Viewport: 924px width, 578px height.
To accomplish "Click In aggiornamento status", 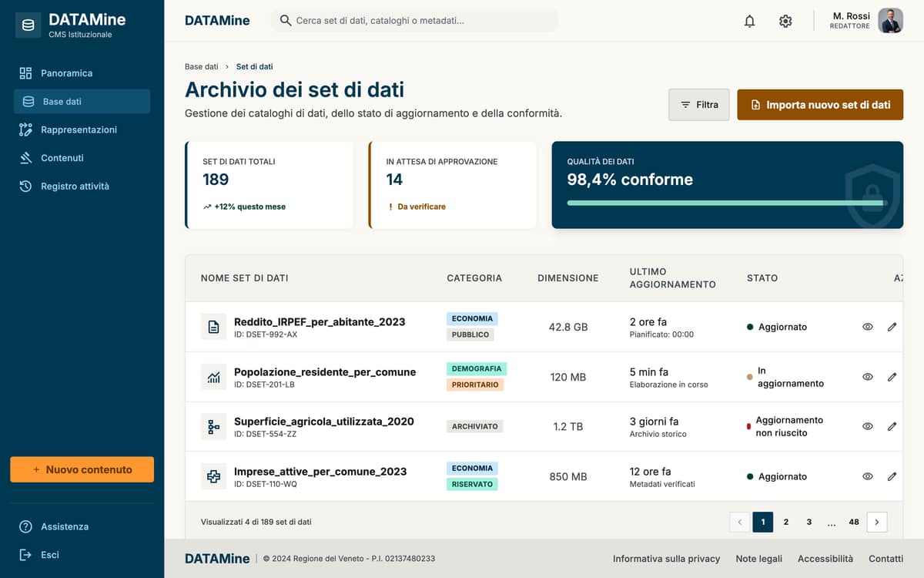I will click(x=785, y=377).
